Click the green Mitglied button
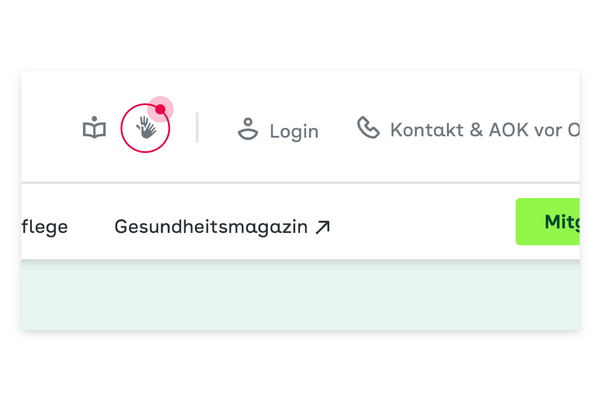This screenshot has height=400, width=600. tap(548, 222)
